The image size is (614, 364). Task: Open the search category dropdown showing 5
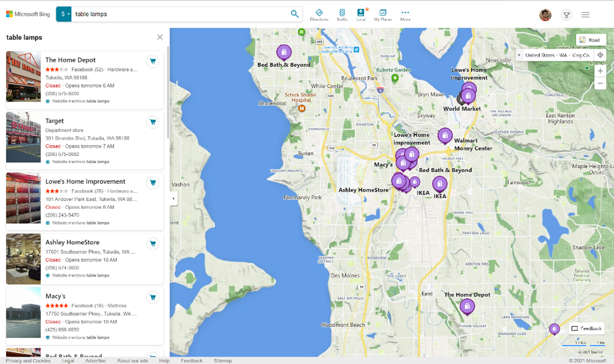click(64, 14)
